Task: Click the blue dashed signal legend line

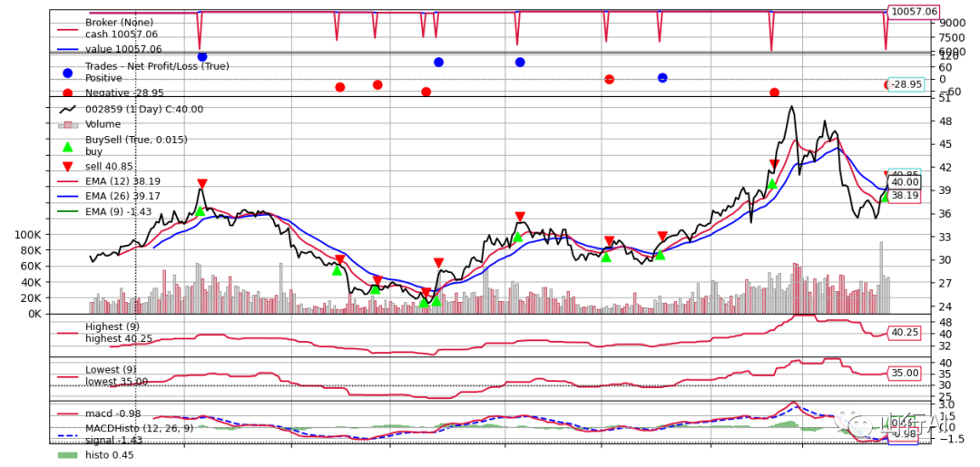Action: tap(67, 434)
